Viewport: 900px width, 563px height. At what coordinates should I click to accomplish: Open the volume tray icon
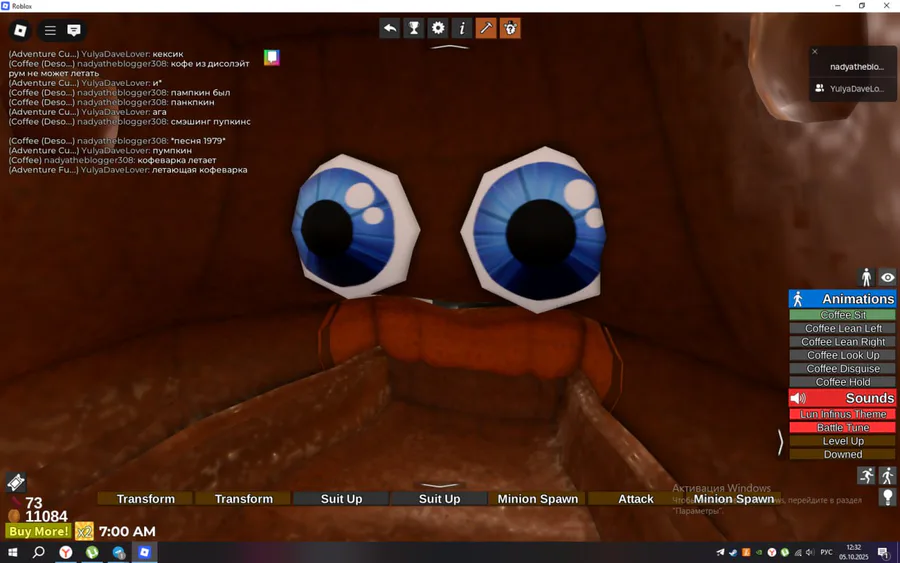(x=810, y=552)
